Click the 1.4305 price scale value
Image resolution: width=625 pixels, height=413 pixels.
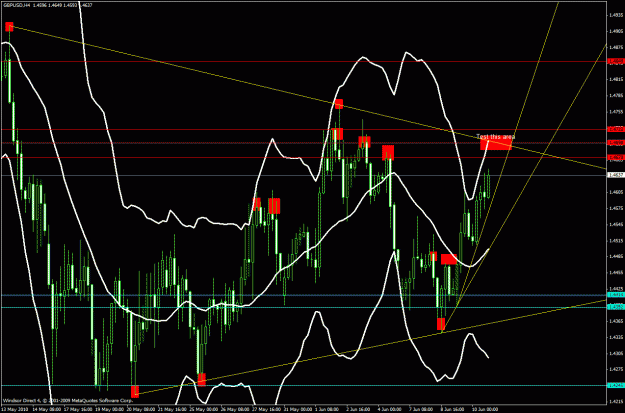pyautogui.click(x=616, y=353)
